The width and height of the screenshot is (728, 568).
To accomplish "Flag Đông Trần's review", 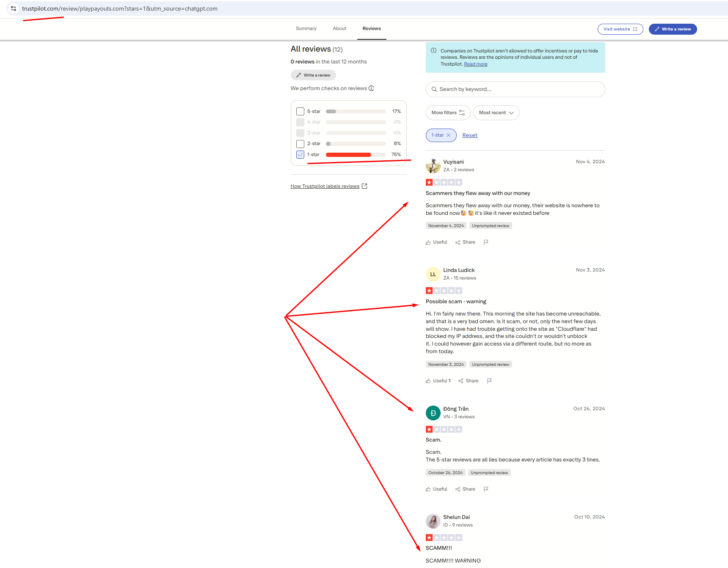I will pos(486,489).
